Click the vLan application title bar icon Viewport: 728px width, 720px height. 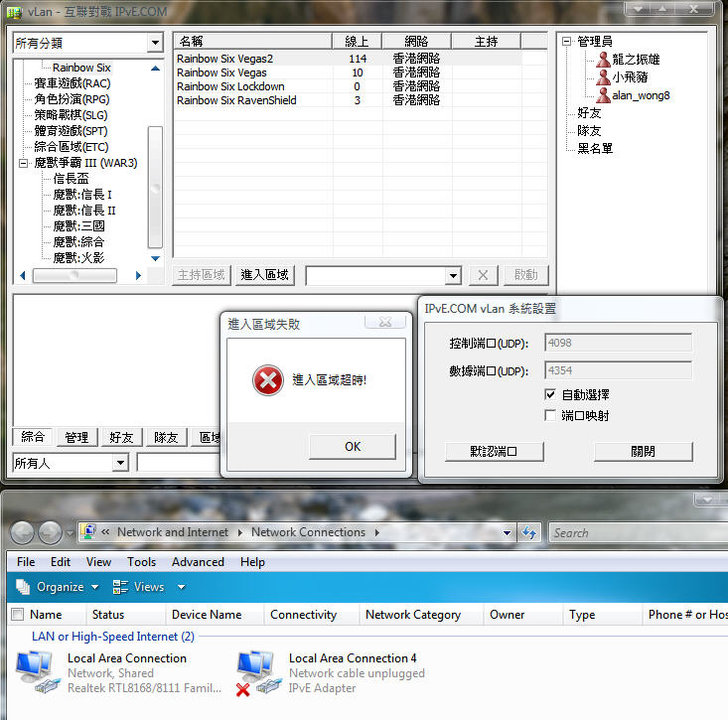click(x=14, y=12)
